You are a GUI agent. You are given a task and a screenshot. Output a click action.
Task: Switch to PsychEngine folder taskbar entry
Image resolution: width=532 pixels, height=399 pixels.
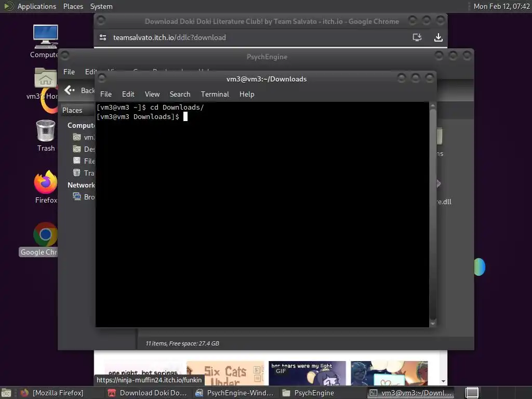click(x=322, y=393)
